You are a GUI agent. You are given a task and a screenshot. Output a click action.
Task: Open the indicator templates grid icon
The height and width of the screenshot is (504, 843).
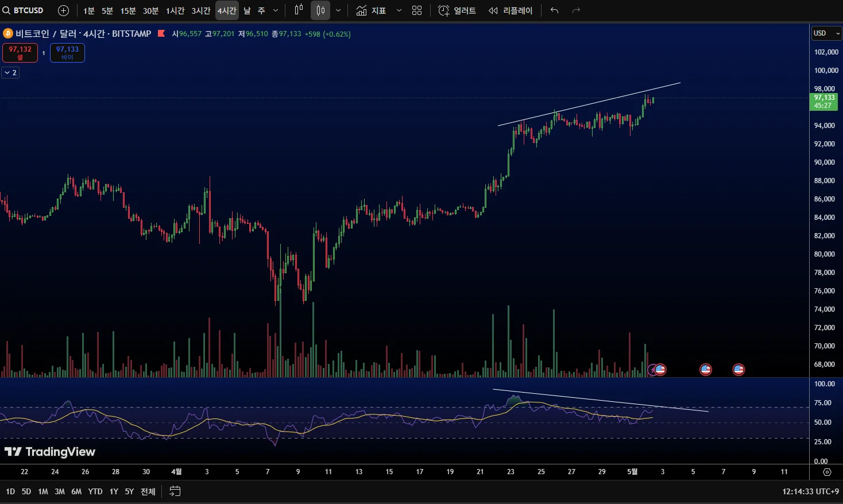(417, 10)
